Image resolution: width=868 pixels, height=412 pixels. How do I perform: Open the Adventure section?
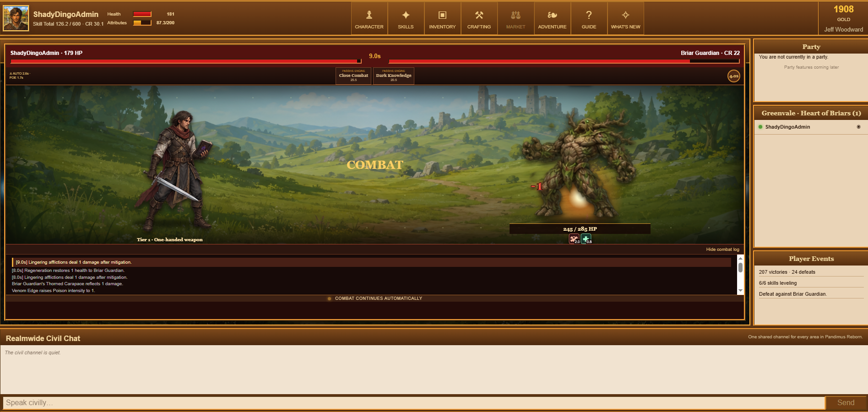pyautogui.click(x=552, y=18)
